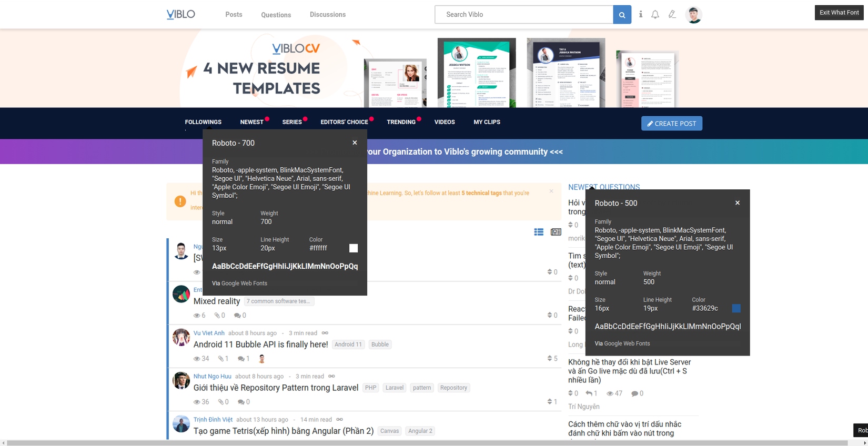
Task: Click the comments icon under Android 11 post
Action: (241, 359)
